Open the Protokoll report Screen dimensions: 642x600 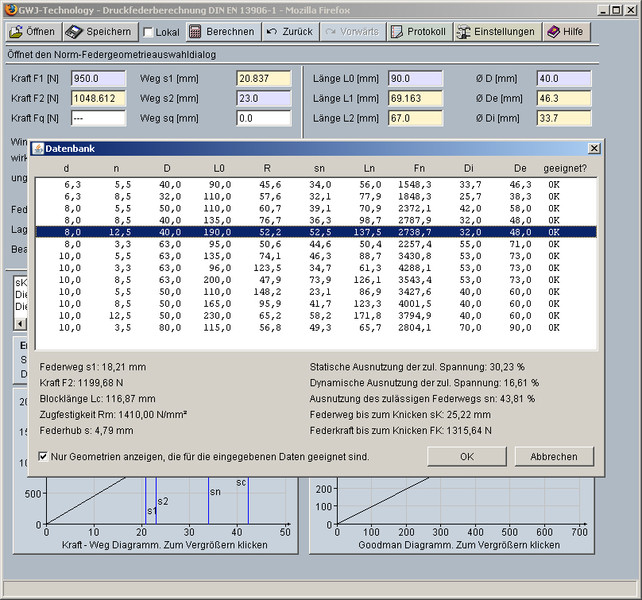(418, 31)
